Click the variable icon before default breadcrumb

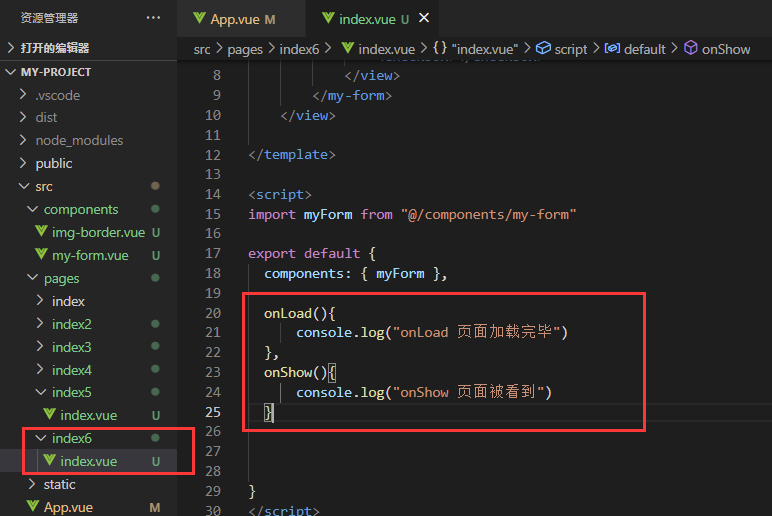pos(612,48)
